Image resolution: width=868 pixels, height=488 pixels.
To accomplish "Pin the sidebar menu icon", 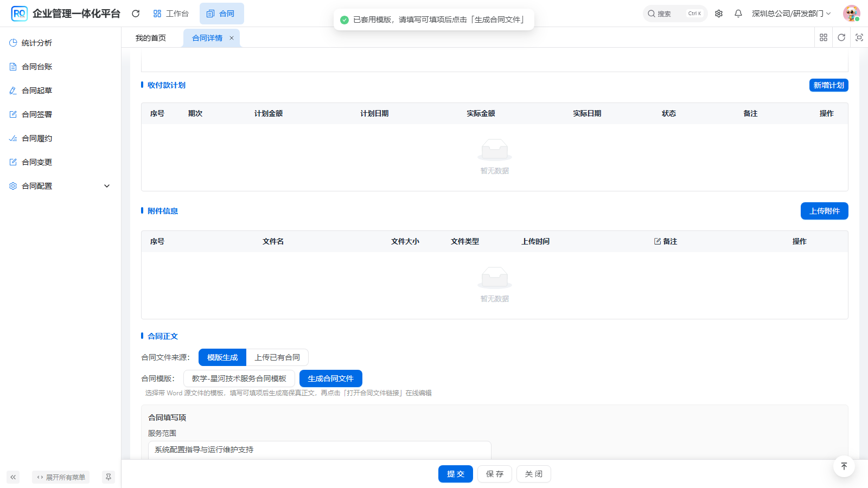I will coord(108,477).
